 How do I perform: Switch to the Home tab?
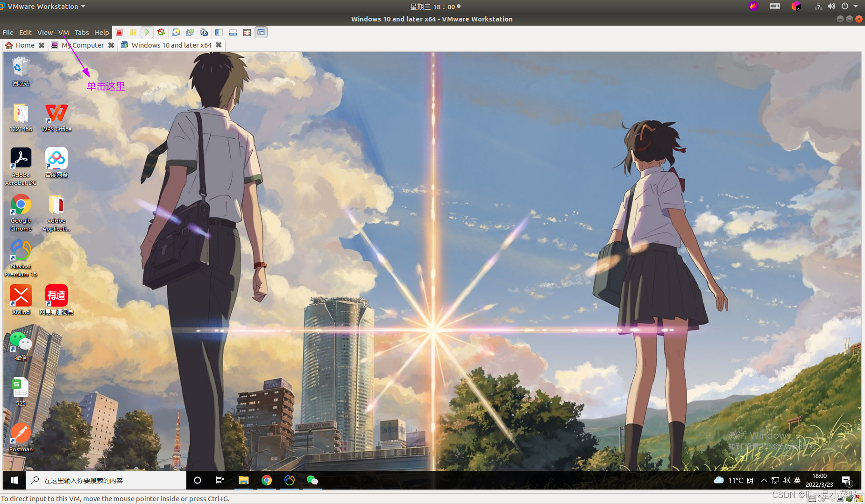(x=20, y=45)
